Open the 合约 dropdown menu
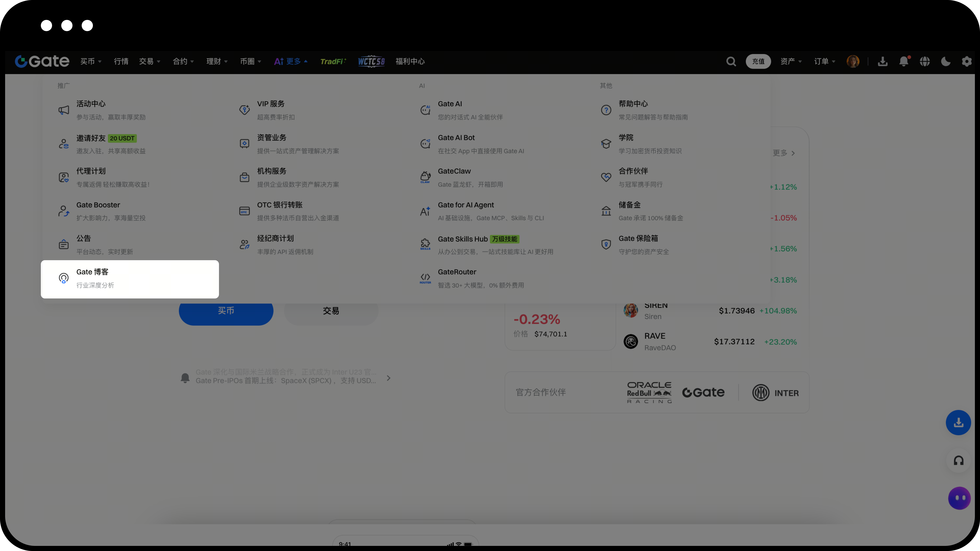980x551 pixels. coord(183,61)
